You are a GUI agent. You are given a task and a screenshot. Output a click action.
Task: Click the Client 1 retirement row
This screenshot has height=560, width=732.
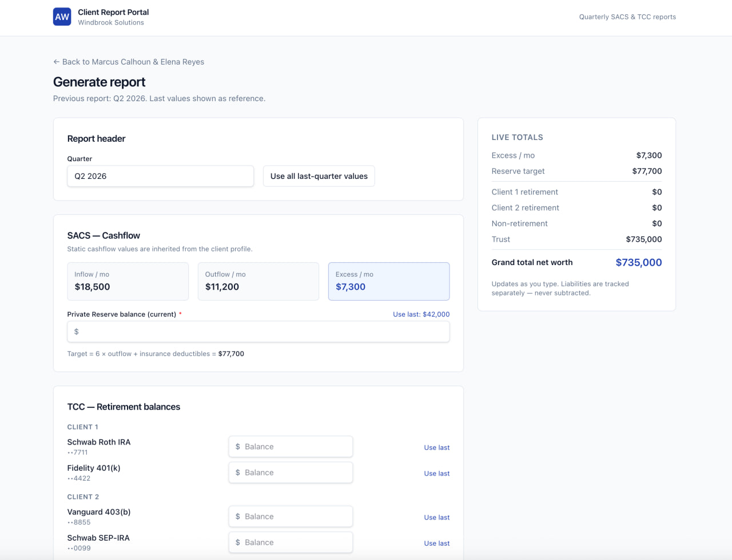click(576, 192)
